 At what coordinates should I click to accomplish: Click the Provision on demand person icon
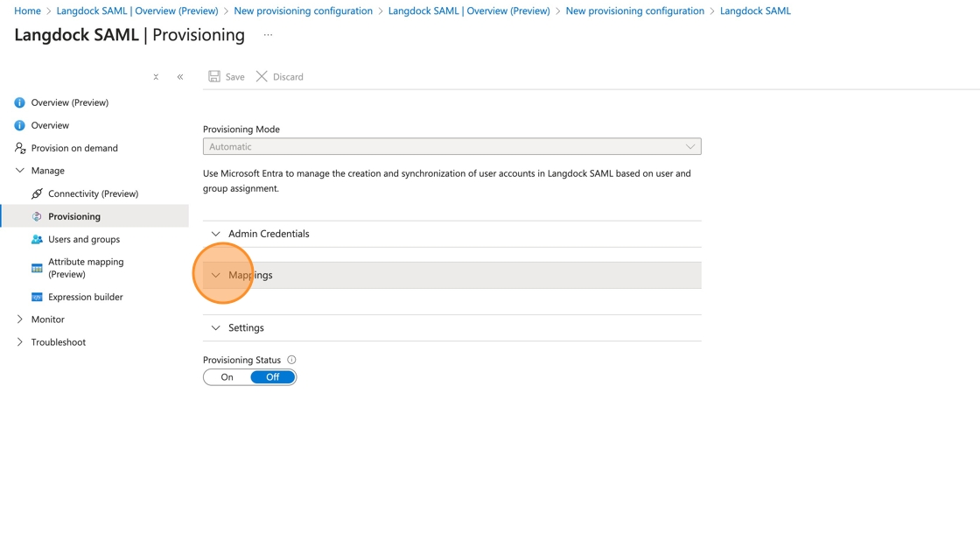point(20,148)
